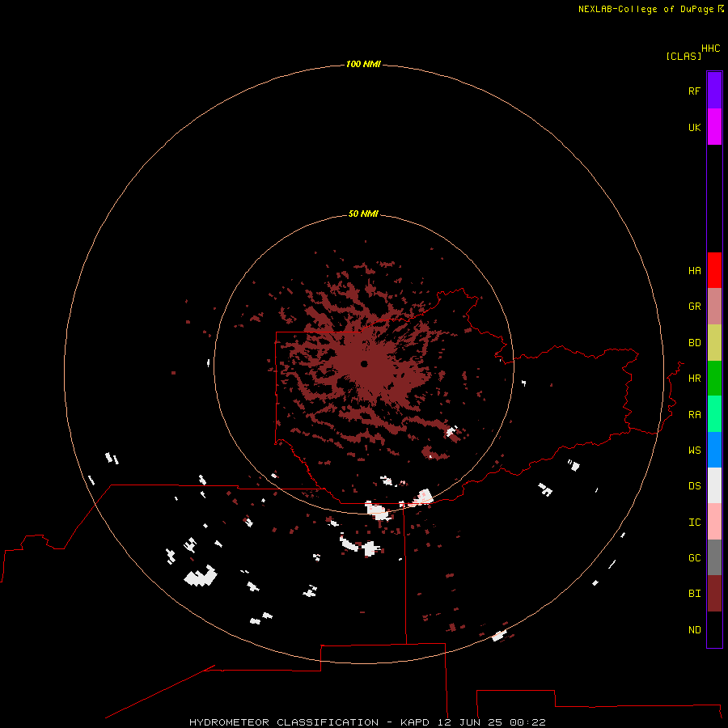
Task: Click the HHC product label
Action: (x=710, y=49)
